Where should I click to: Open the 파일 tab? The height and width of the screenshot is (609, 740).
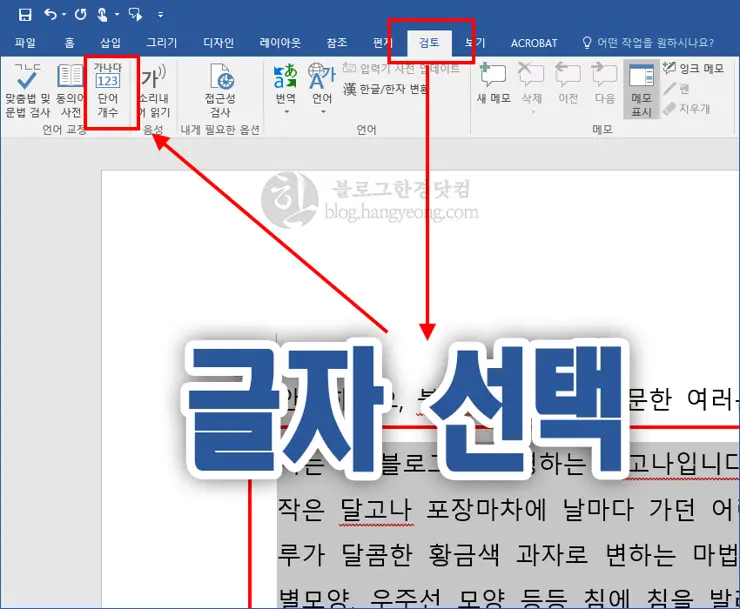(25, 43)
